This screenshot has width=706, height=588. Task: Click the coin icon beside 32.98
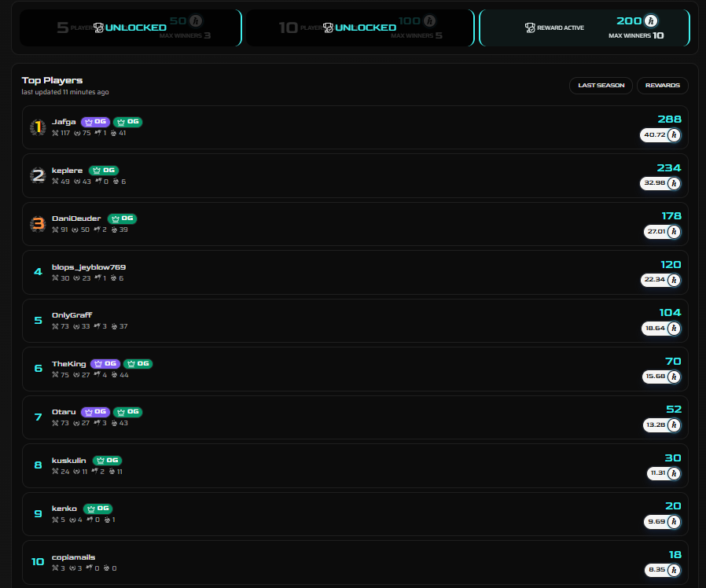tap(674, 183)
